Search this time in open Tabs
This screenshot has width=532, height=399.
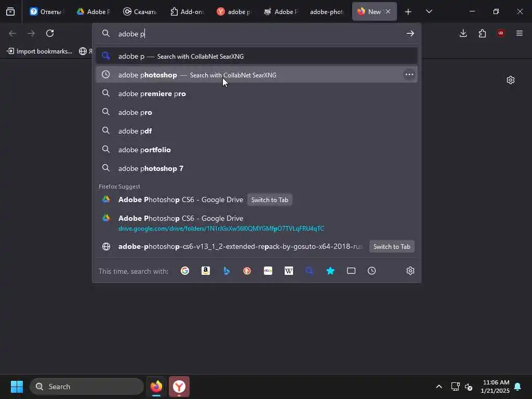point(351,271)
